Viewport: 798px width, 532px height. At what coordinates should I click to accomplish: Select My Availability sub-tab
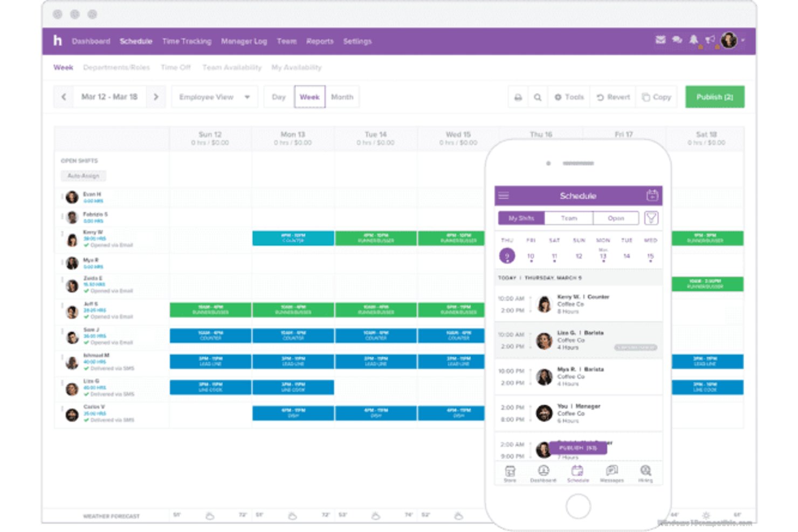297,67
